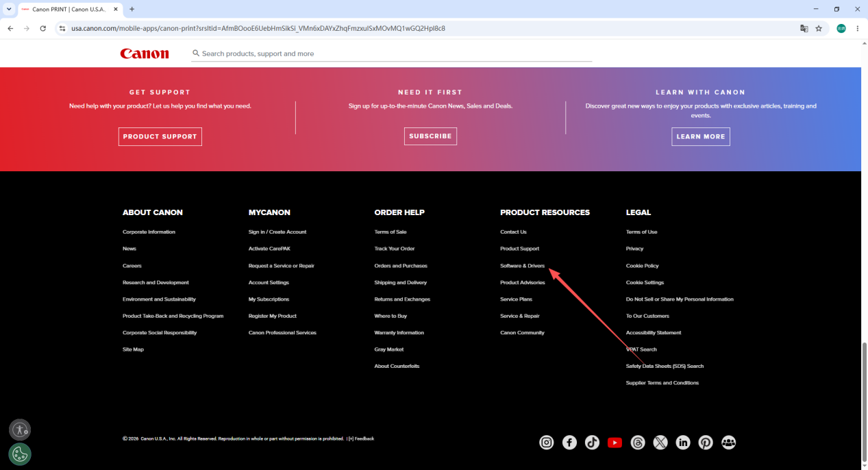Open Account Settings link
The width and height of the screenshot is (868, 470).
pos(269,282)
